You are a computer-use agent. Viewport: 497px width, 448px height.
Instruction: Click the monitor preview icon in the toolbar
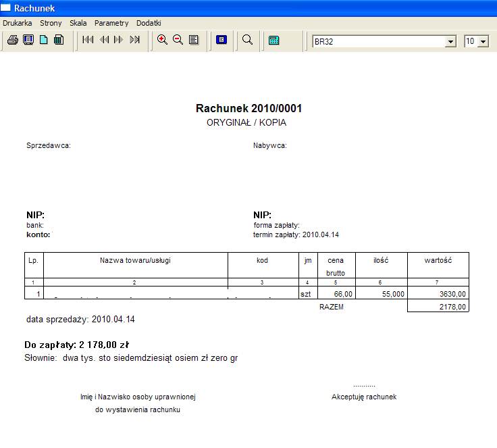coord(28,41)
